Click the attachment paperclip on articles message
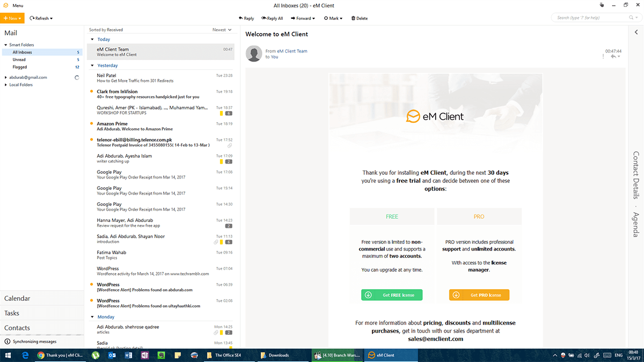The image size is (644, 362). tap(215, 333)
